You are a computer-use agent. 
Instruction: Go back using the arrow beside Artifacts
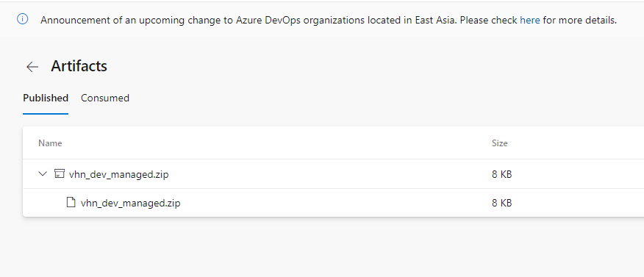[32, 66]
